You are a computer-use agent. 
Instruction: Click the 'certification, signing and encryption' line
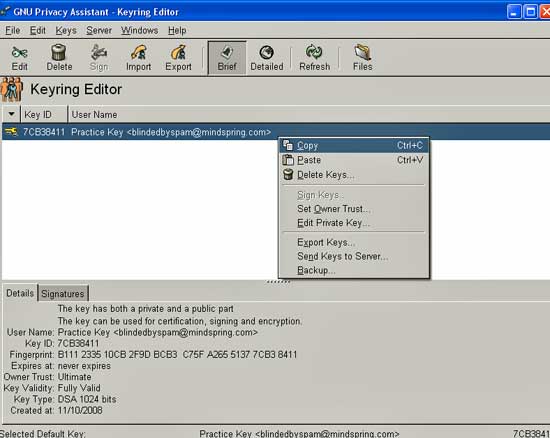click(x=180, y=321)
